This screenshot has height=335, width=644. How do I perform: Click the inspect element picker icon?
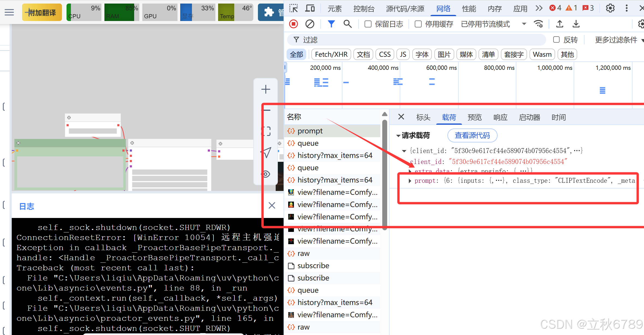[293, 8]
